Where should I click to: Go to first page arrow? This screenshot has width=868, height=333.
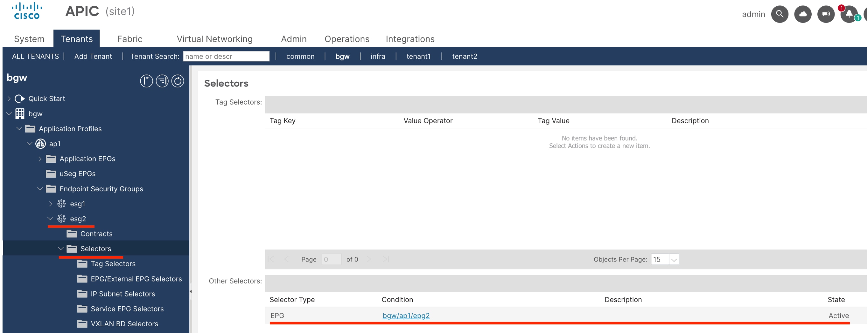point(270,259)
